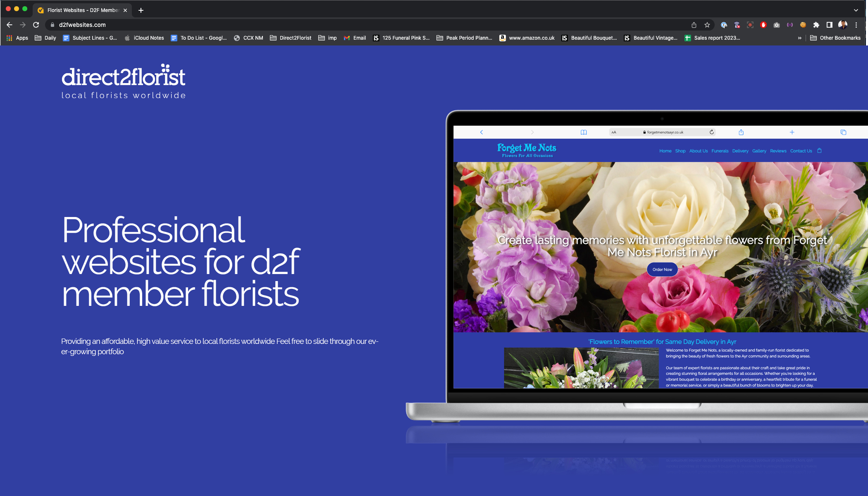The image size is (868, 496).
Task: Click Contact Us in the florist menu
Action: 801,151
